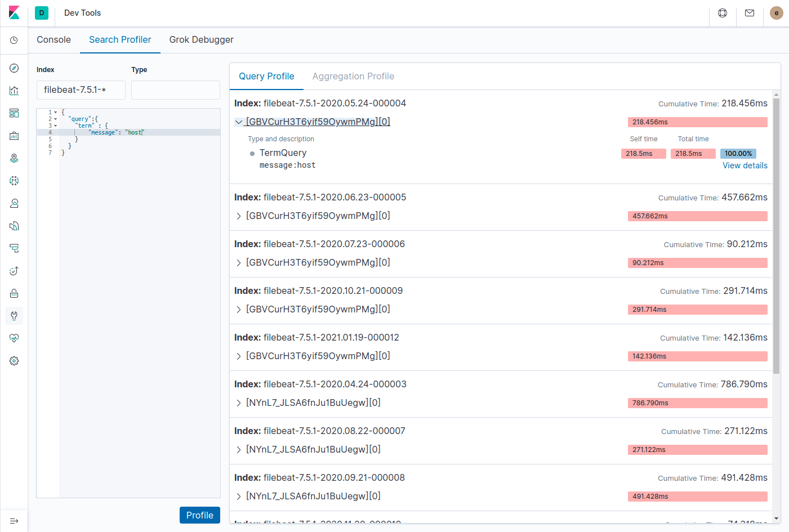Click the Profile button
The width and height of the screenshot is (789, 532).
(200, 515)
